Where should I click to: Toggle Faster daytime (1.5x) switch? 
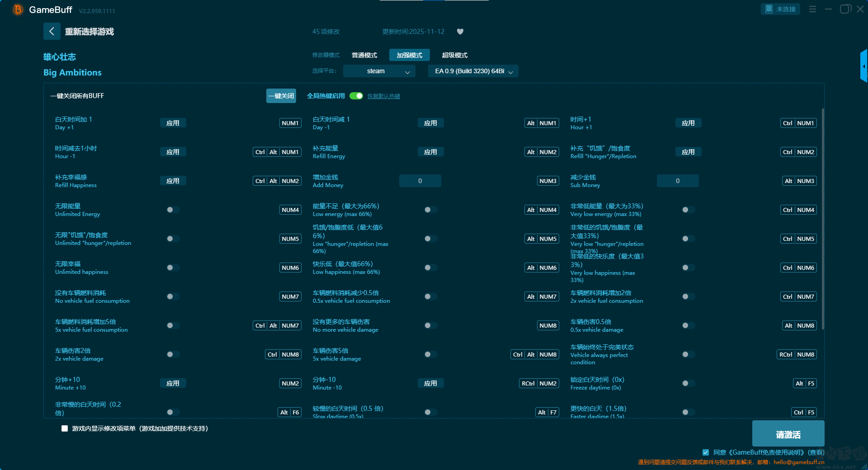(x=688, y=412)
